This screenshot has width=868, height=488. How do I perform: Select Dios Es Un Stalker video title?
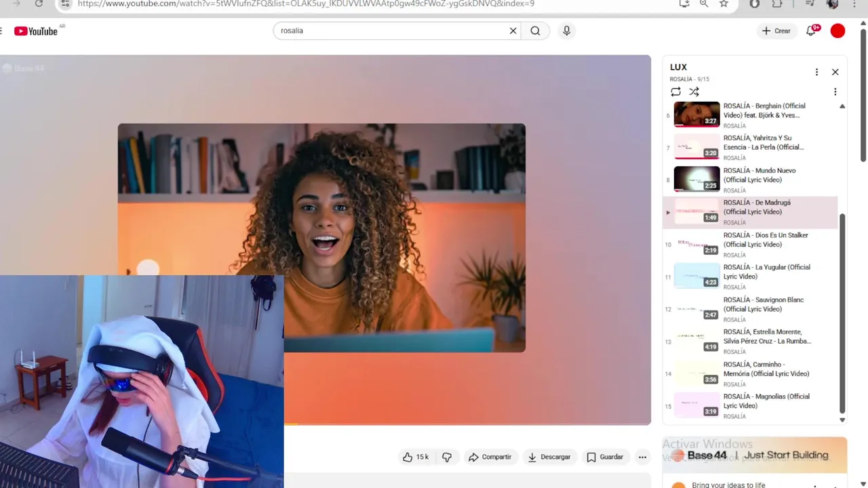pyautogui.click(x=766, y=239)
